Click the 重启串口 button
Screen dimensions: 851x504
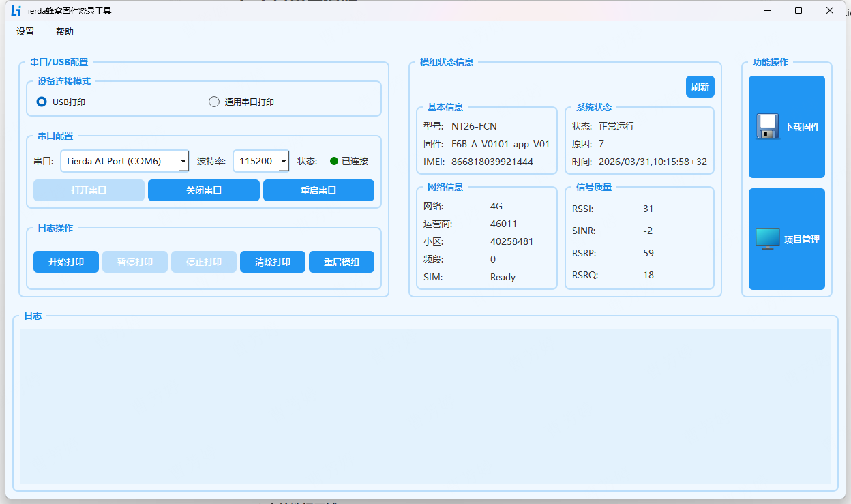click(318, 190)
